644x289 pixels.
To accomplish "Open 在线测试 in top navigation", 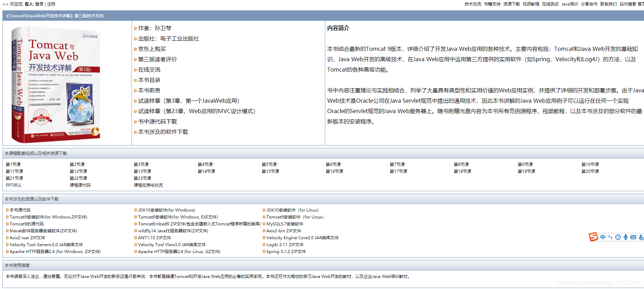I will click(550, 4).
